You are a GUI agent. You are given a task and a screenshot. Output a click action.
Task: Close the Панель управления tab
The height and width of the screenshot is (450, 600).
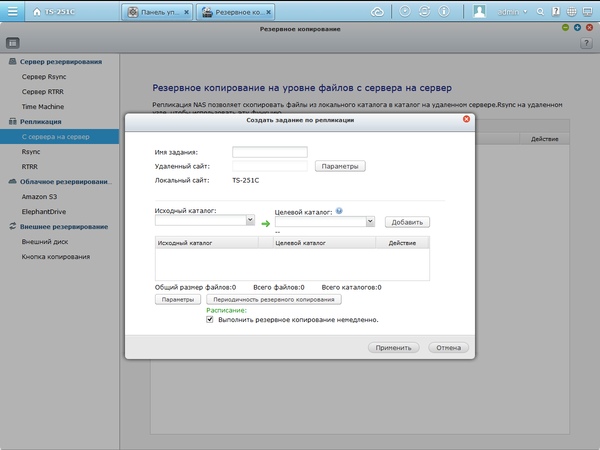click(x=186, y=12)
